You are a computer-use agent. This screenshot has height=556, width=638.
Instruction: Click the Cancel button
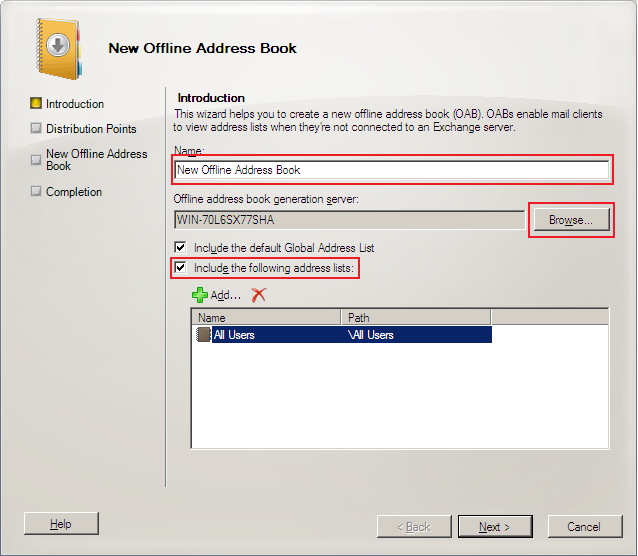click(x=585, y=527)
